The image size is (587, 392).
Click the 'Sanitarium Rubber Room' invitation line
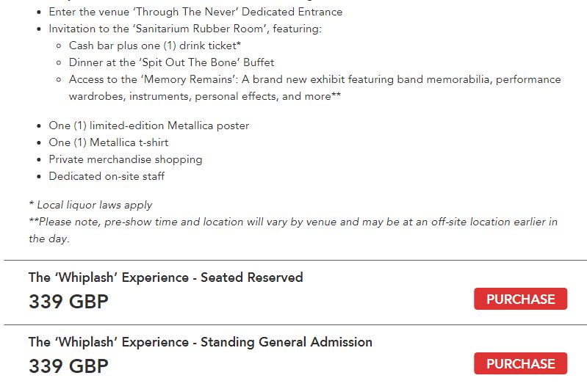[185, 29]
